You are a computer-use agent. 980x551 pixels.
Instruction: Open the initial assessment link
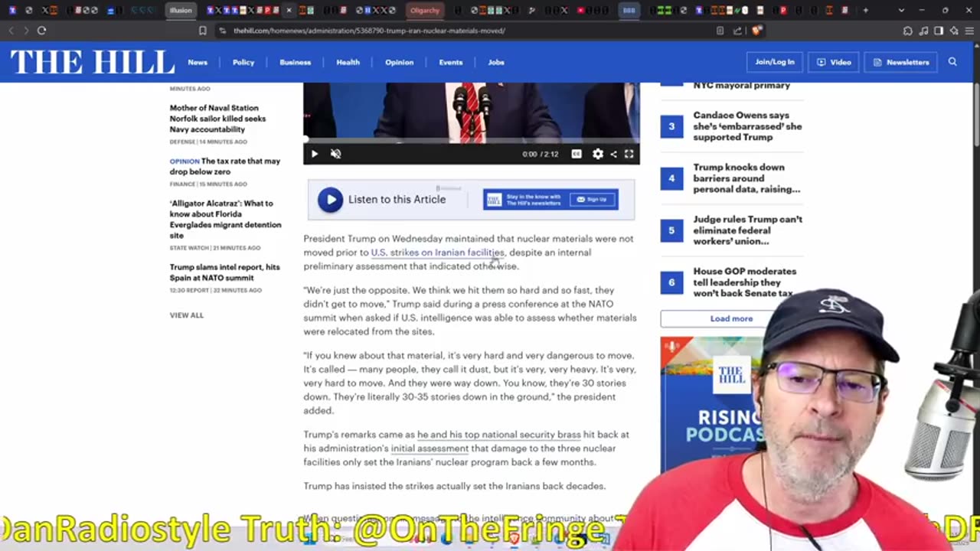coord(430,448)
